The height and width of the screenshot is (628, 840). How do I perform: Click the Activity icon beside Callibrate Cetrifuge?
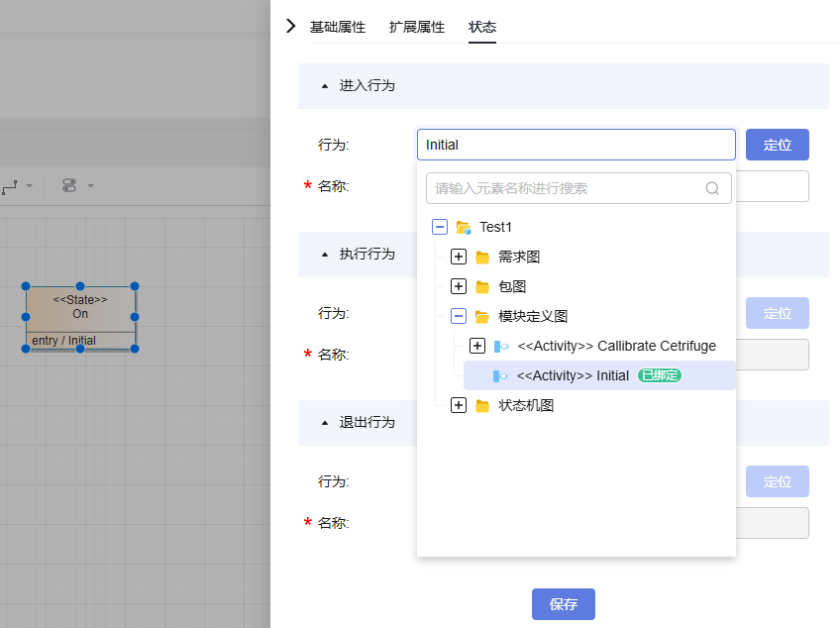[501, 347]
